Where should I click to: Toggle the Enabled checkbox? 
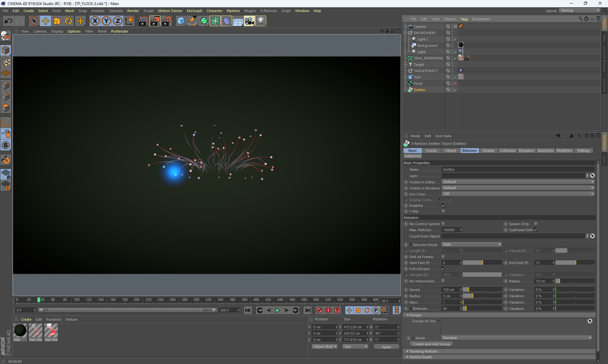(x=443, y=206)
